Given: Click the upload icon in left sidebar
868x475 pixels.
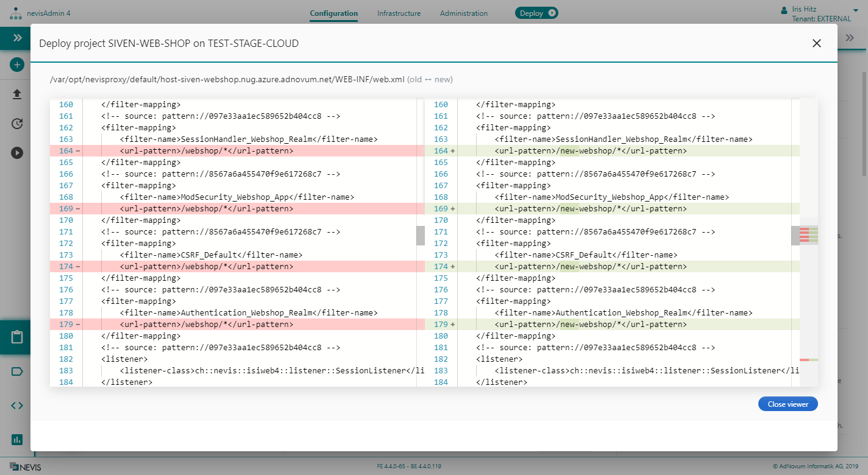Looking at the screenshot, I should (17, 94).
